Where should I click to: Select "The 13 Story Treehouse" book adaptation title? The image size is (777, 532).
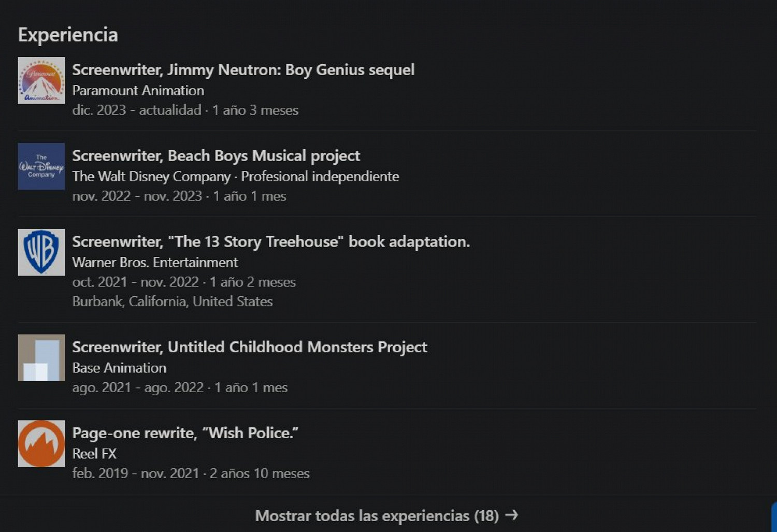point(270,241)
